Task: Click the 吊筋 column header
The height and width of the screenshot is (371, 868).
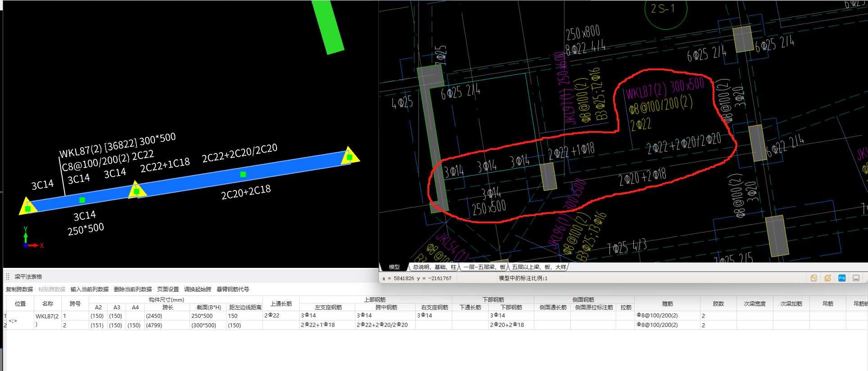Action: (828, 303)
